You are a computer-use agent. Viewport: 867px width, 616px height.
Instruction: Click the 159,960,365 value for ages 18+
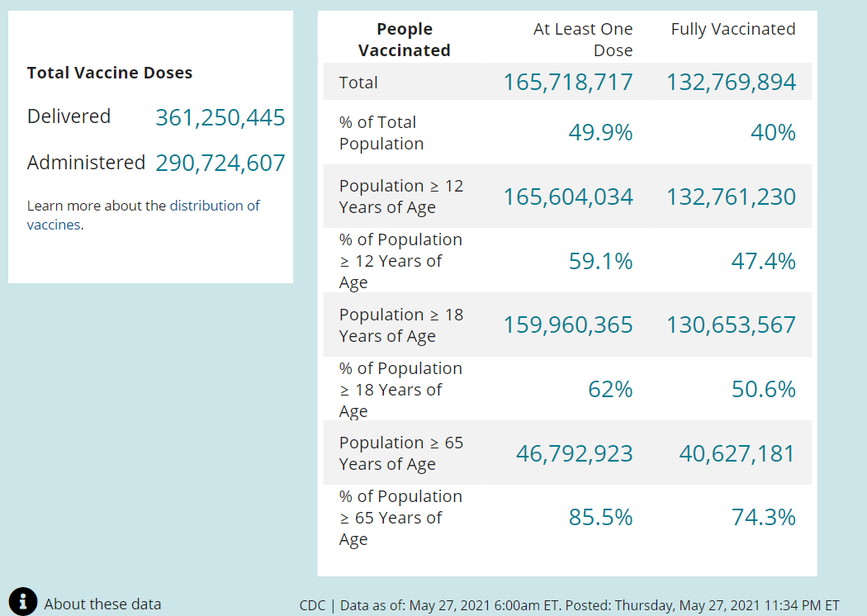[568, 325]
